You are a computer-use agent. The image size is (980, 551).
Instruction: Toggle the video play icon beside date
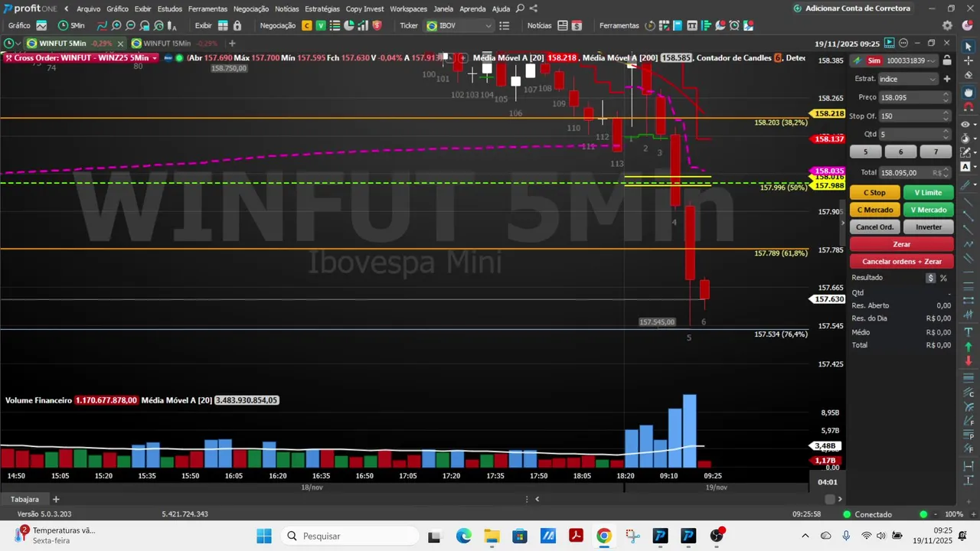pos(889,43)
